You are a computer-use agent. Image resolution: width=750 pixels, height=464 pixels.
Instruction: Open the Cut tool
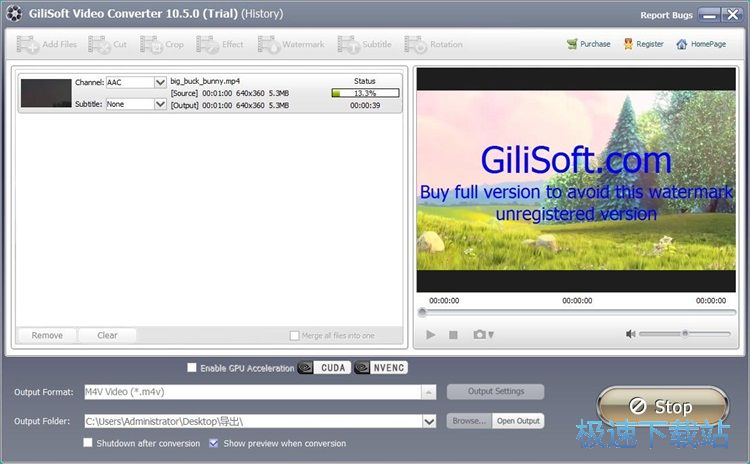108,44
